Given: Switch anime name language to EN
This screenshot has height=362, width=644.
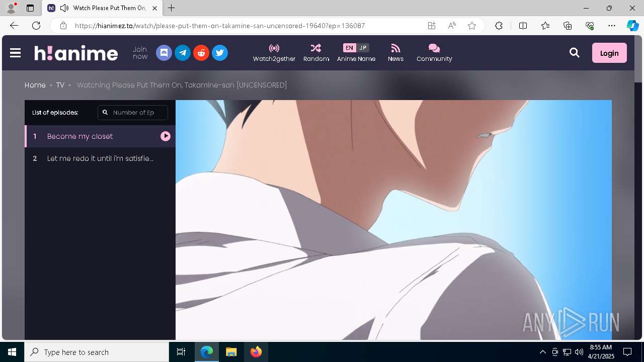Looking at the screenshot, I should click(x=349, y=48).
